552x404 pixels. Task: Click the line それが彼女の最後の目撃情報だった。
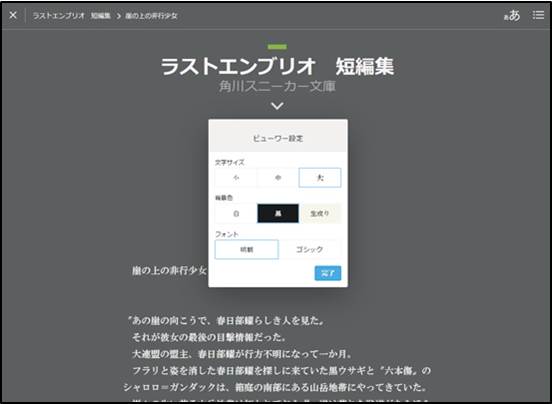(209, 337)
